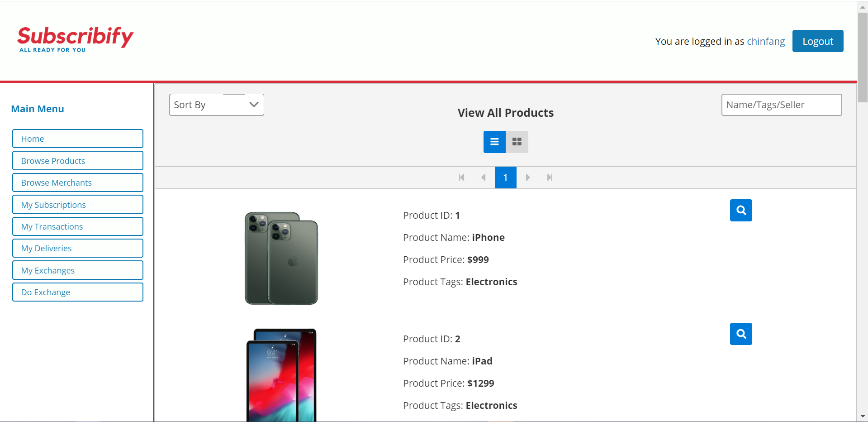Screen dimensions: 868x422
Task: Go to next page of products
Action: pos(527,177)
